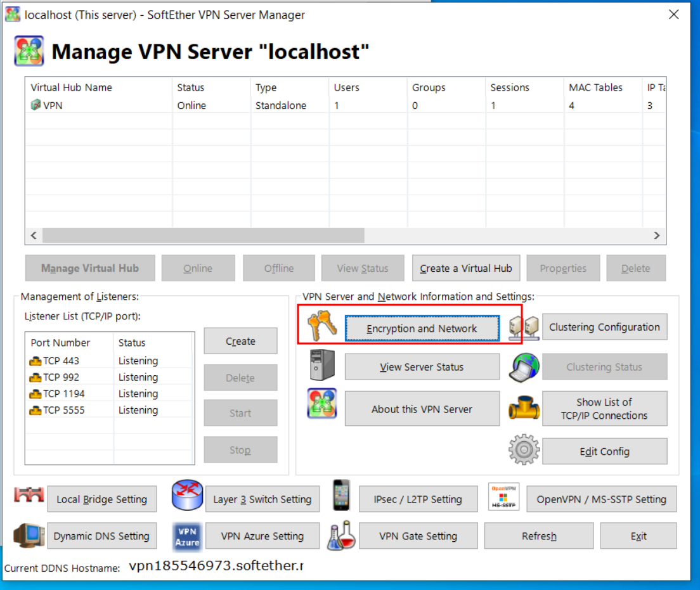
Task: Create a new listener port
Action: click(x=240, y=341)
